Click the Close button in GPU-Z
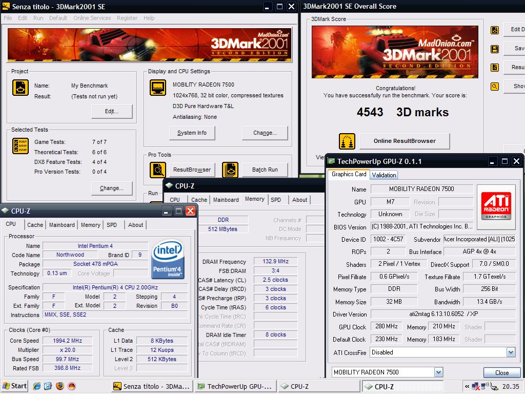 (502, 372)
